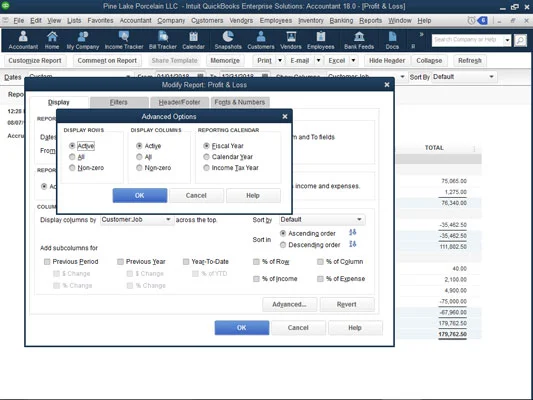Open the Sort by Default dropdown in dialog

click(322, 220)
